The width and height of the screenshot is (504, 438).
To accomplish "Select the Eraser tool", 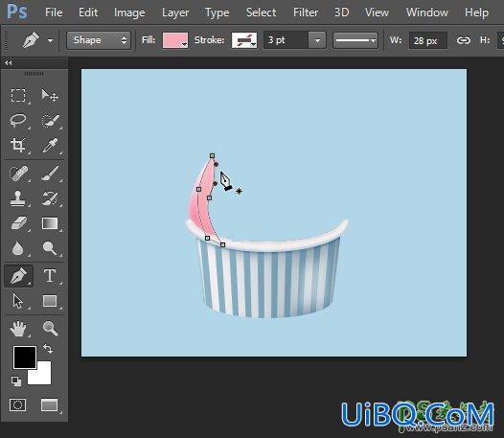I will [x=18, y=223].
